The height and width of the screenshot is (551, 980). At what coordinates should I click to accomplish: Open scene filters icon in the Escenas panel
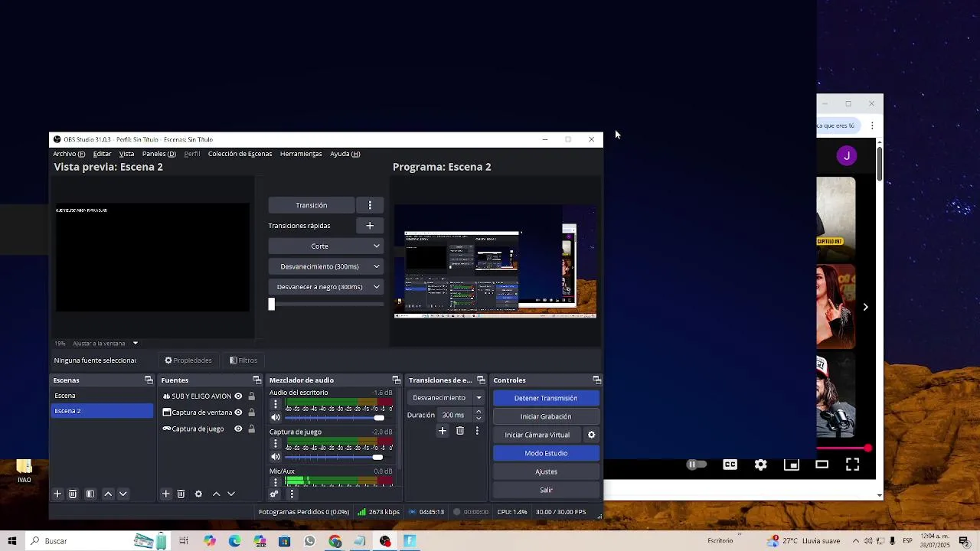click(x=90, y=494)
